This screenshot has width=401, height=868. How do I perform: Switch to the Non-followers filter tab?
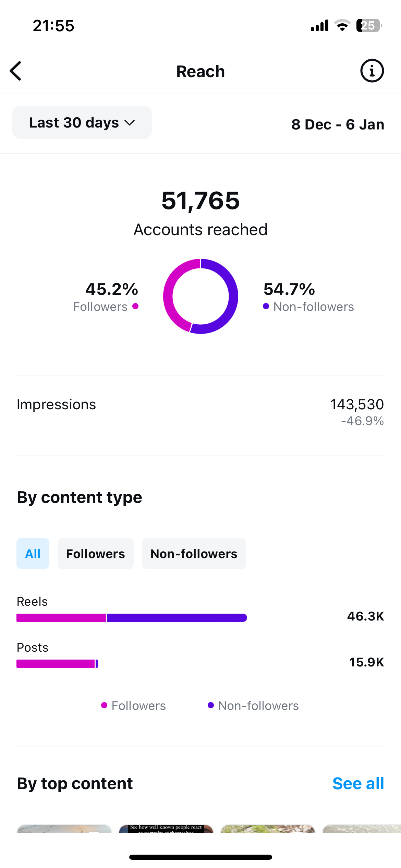click(x=194, y=554)
